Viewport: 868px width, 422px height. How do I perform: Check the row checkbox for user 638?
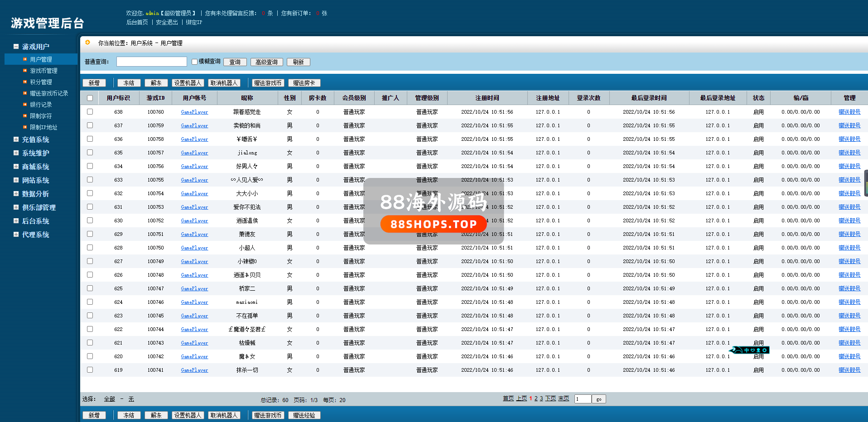(90, 112)
